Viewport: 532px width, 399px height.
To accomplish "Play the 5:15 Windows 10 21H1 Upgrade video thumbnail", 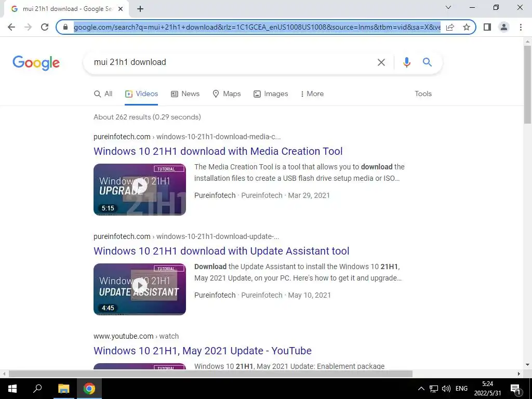I will 140,190.
